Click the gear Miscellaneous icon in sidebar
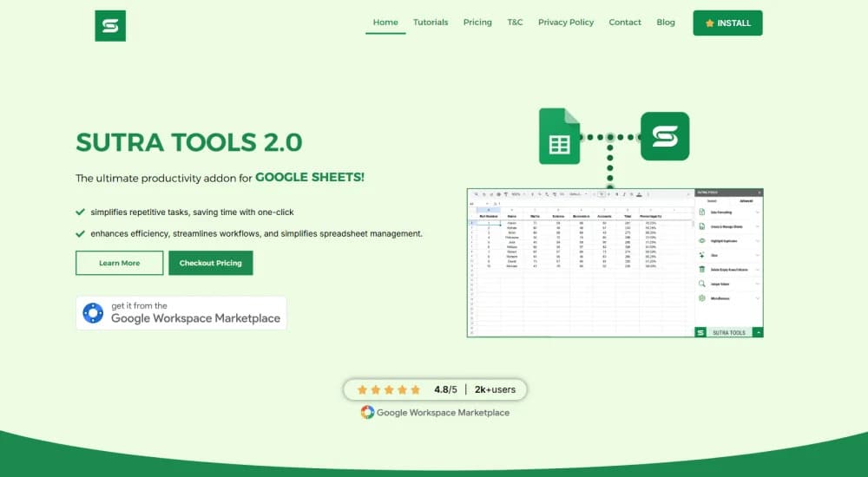 [702, 298]
